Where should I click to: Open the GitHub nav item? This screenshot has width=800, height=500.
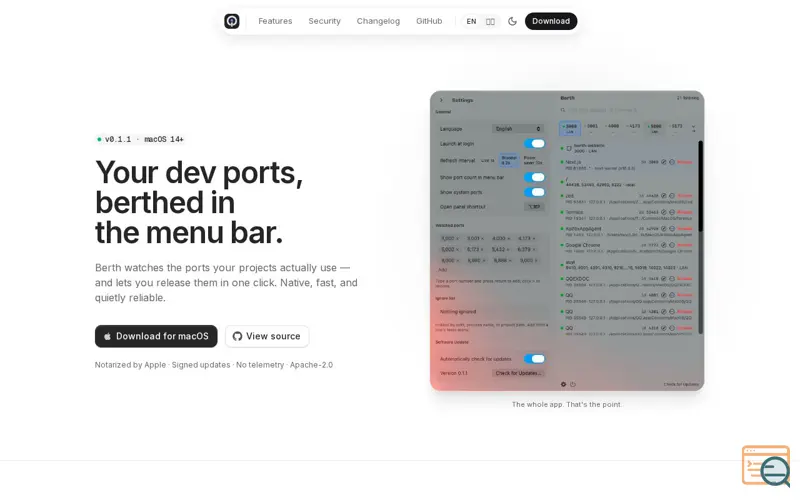pos(429,21)
